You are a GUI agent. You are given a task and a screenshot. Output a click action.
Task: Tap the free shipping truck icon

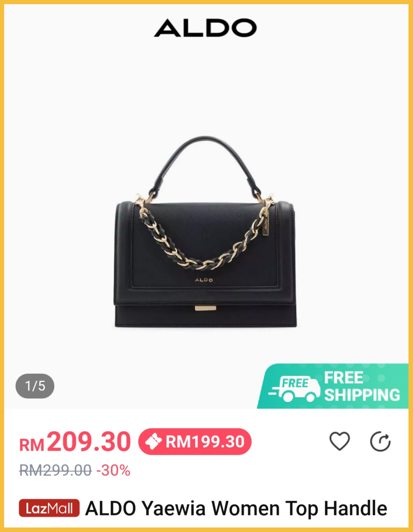tap(294, 388)
